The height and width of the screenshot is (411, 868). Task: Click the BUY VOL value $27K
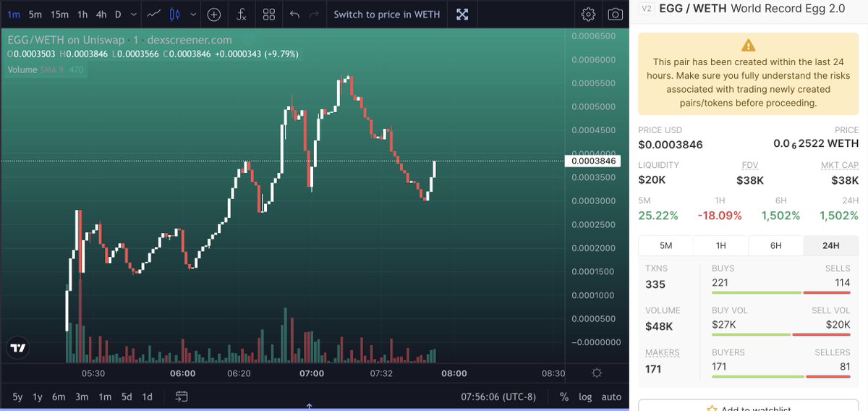(x=723, y=324)
